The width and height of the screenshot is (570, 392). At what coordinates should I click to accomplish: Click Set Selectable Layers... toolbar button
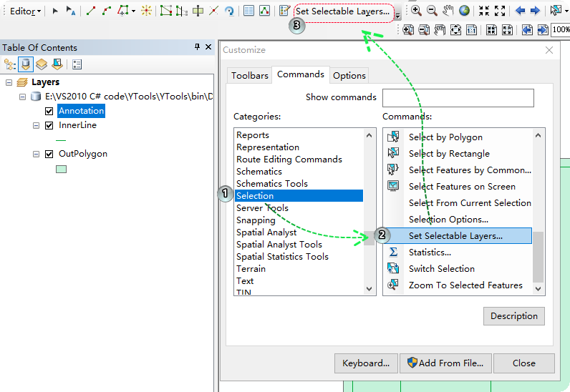343,11
